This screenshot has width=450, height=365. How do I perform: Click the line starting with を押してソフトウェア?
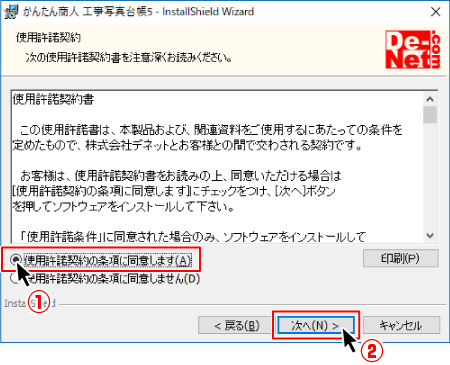pyautogui.click(x=123, y=206)
